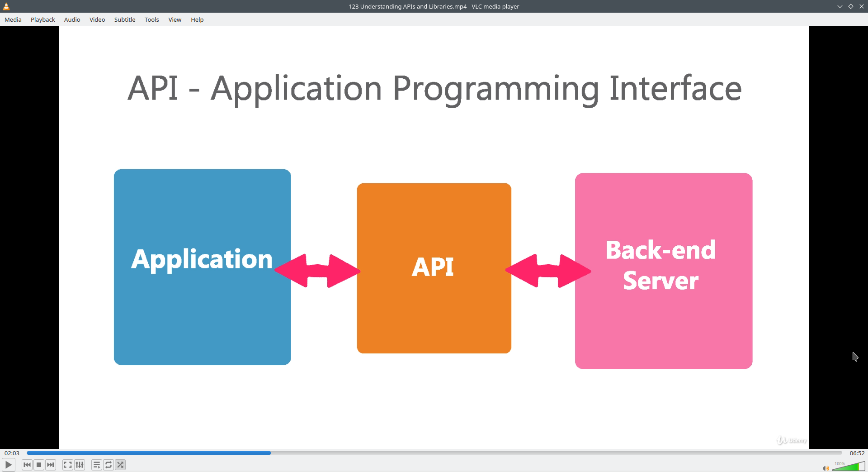Toggle remaining time on 06:52 label
This screenshot has height=472, width=868.
[x=857, y=453]
